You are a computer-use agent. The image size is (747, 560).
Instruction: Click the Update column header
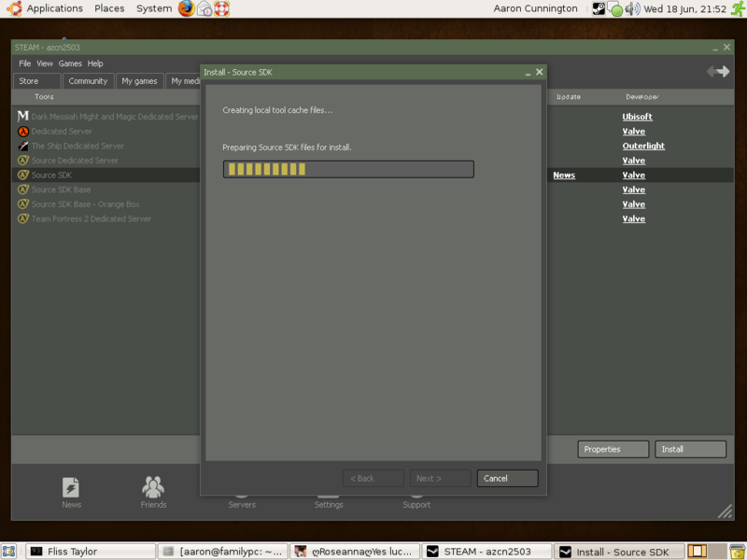569,97
